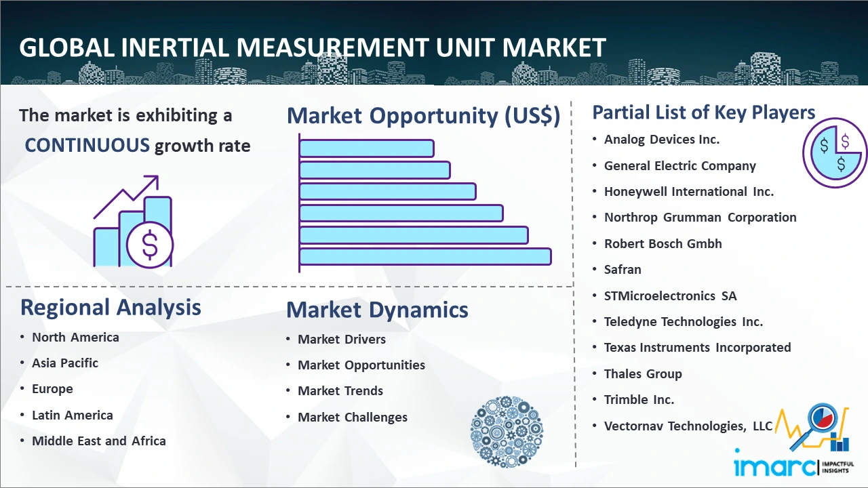Image resolution: width=868 pixels, height=488 pixels.
Task: Select Asia Pacific region
Action: pos(65,363)
